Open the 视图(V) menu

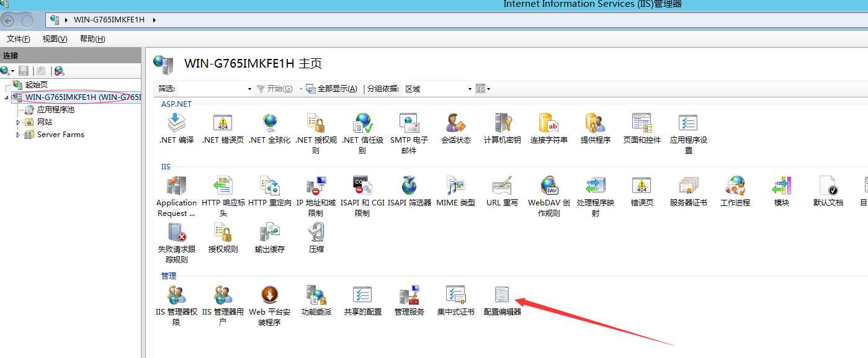coord(55,39)
